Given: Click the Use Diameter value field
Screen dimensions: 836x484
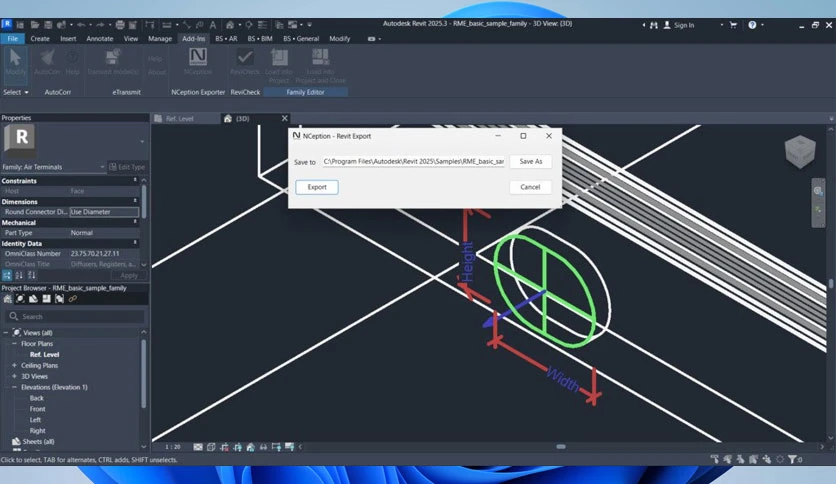Looking at the screenshot, I should 104,212.
